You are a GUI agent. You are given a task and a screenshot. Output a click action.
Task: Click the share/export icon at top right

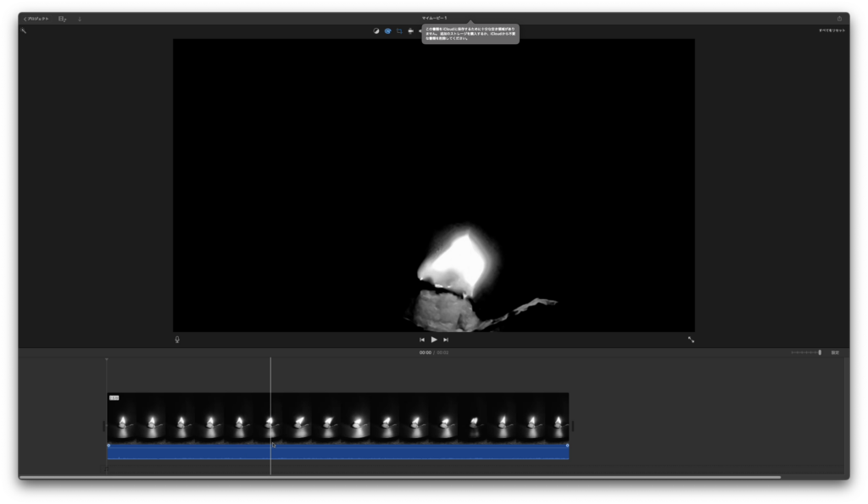click(839, 19)
